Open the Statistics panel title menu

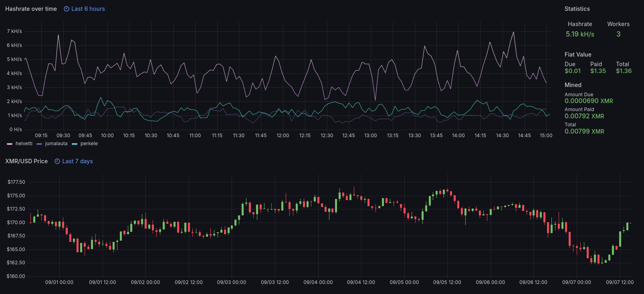pyautogui.click(x=577, y=9)
